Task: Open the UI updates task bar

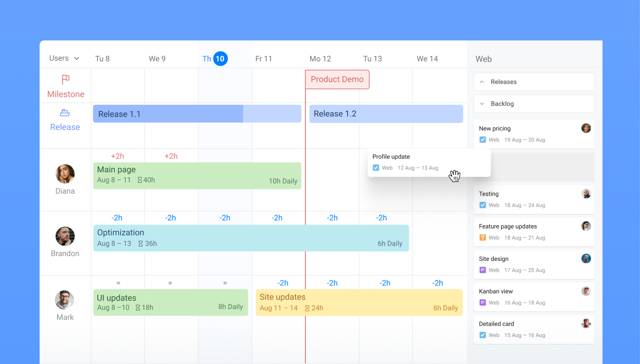Action: pos(170,303)
